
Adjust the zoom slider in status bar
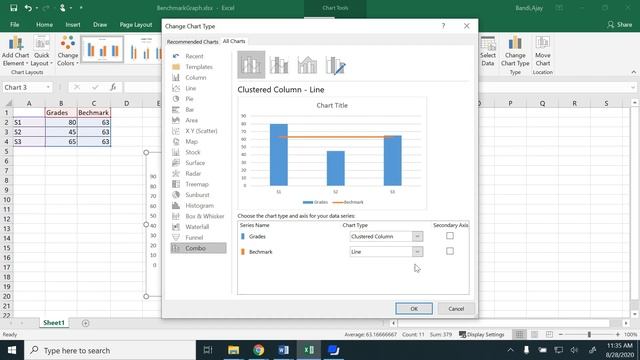[x=589, y=334]
